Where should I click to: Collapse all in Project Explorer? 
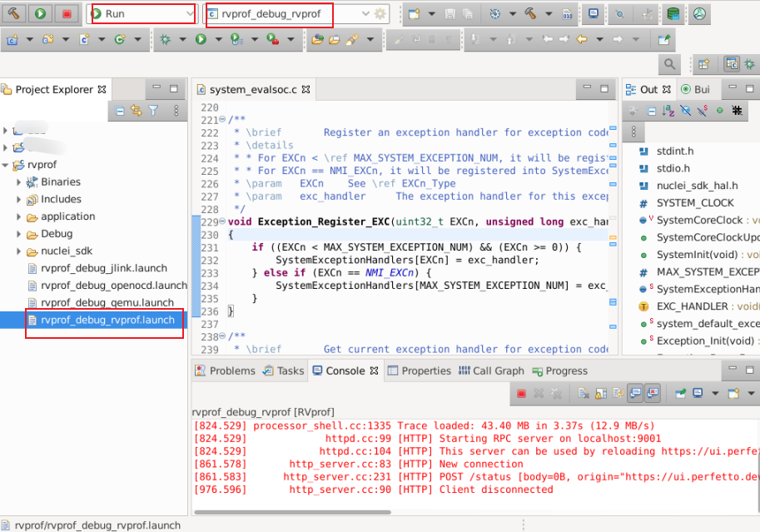tap(120, 111)
